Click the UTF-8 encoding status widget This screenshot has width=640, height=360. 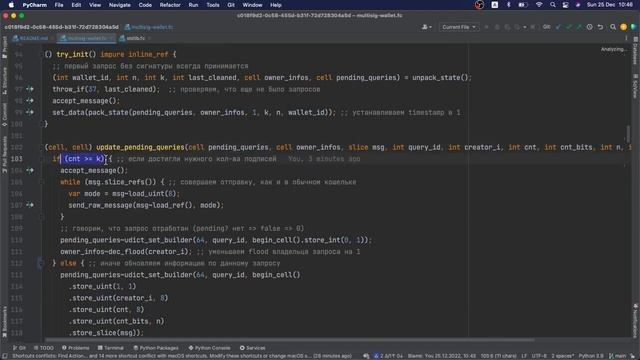tap(539, 356)
